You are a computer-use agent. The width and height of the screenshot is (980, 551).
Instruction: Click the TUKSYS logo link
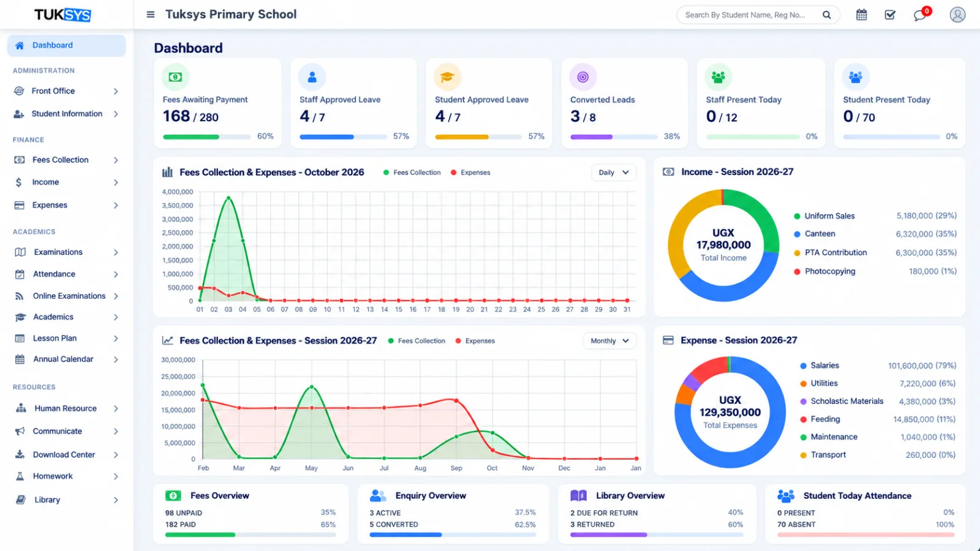tap(62, 15)
